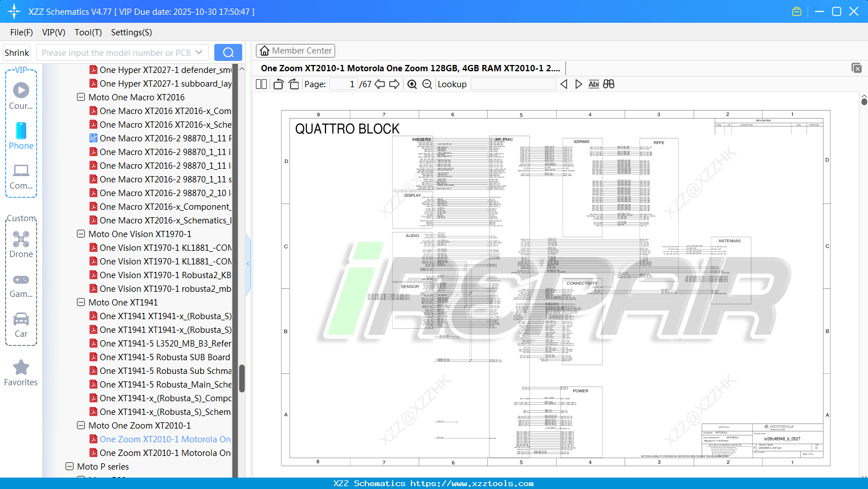Collapse the Moto One Macro XT2016 folder
The width and height of the screenshot is (868, 489).
81,97
